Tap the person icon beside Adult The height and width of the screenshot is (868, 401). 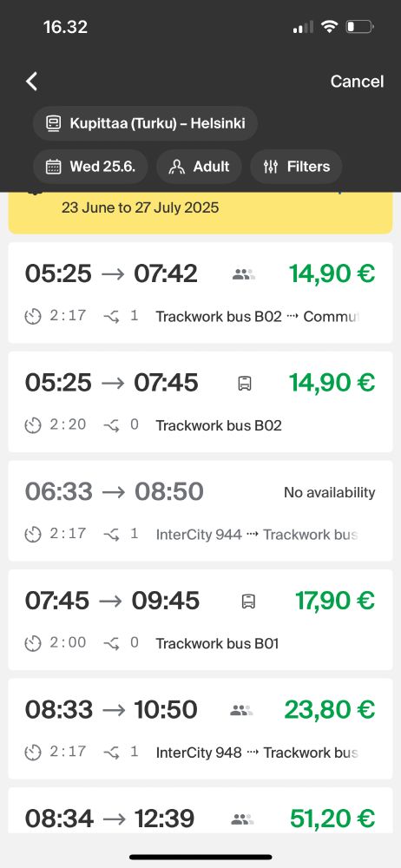click(x=177, y=167)
